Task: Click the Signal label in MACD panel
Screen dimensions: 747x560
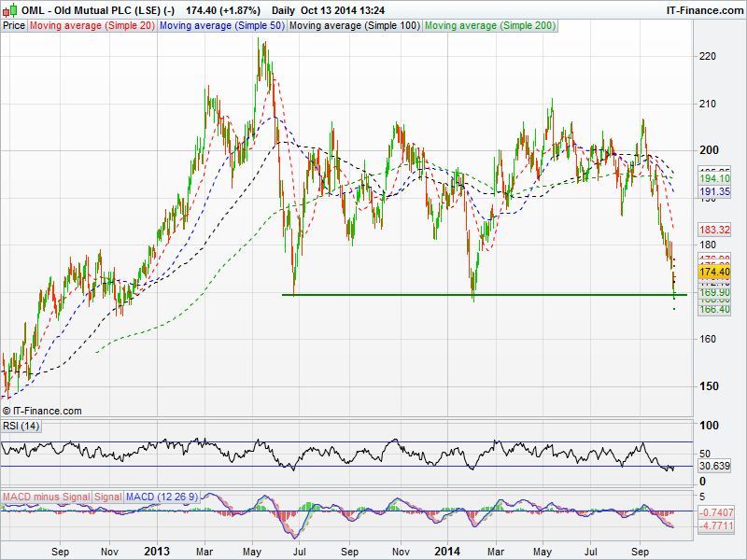Action: [x=107, y=496]
